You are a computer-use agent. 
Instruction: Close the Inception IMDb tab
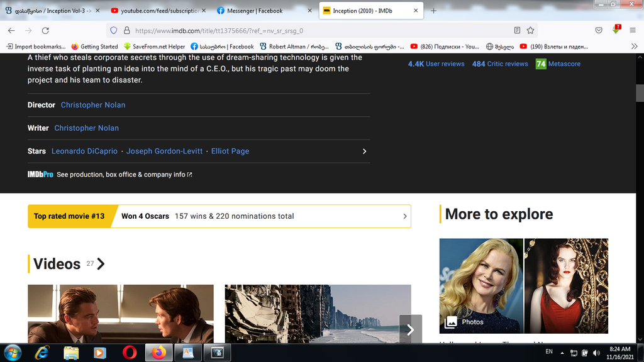tap(416, 11)
